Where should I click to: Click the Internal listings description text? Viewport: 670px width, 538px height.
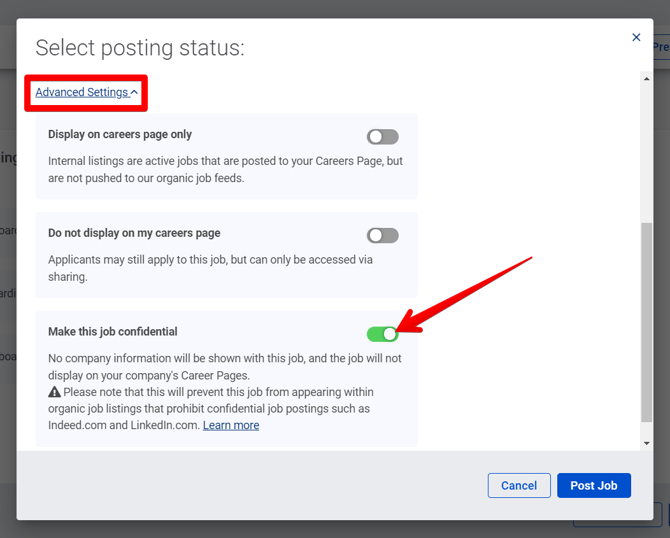[225, 168]
